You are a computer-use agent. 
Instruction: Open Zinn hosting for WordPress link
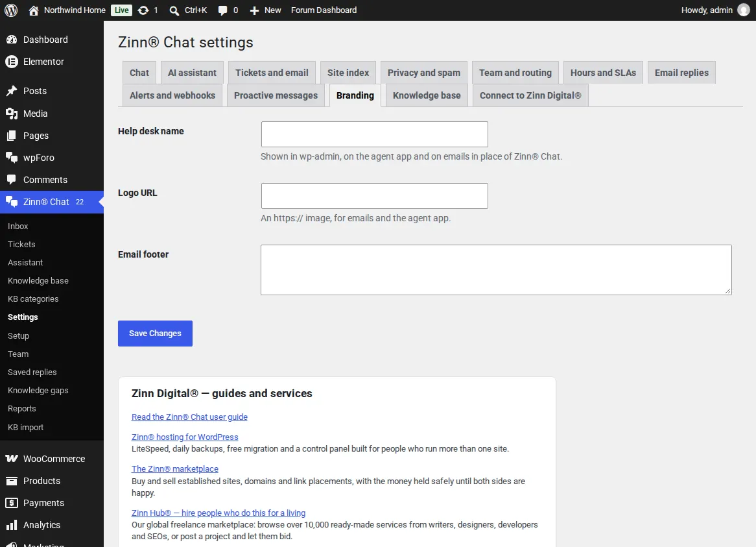(x=185, y=437)
